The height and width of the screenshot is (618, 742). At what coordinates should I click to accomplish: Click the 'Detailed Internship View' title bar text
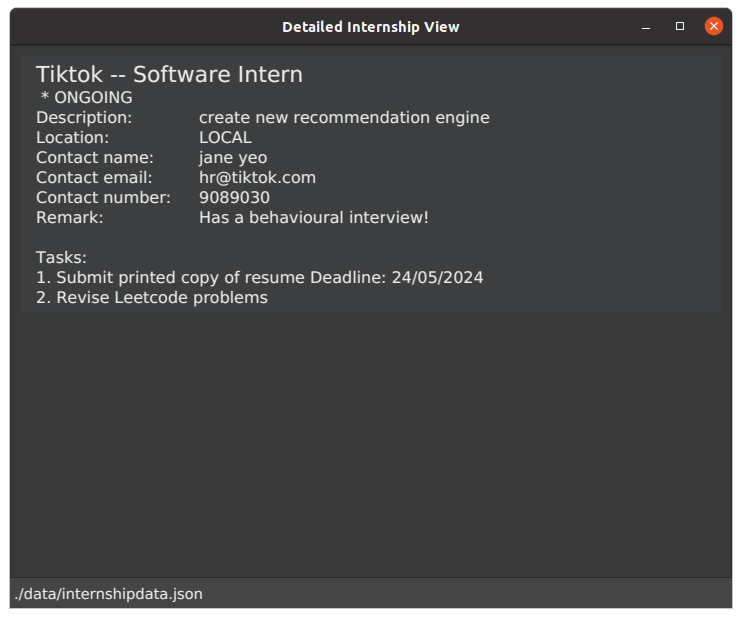pos(370,27)
